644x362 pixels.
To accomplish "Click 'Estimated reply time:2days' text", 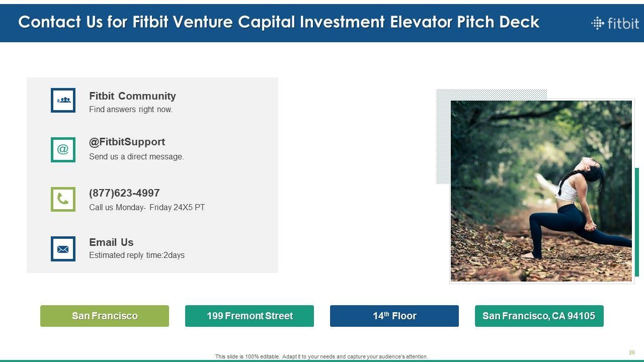I will pyautogui.click(x=137, y=255).
